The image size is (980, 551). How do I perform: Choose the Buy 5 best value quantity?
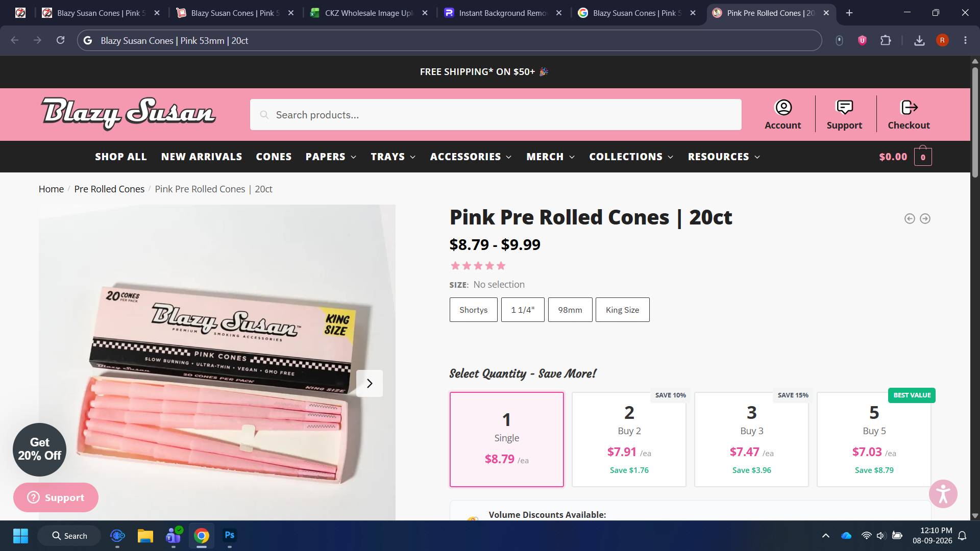coord(874,439)
